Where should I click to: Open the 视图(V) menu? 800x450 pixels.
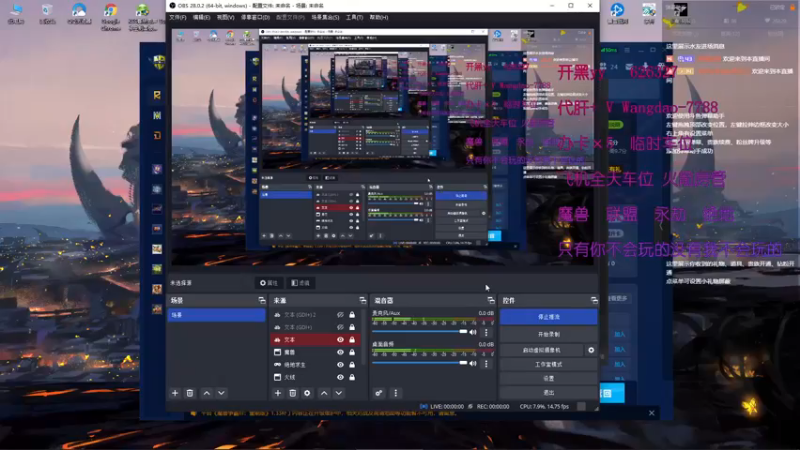[x=226, y=17]
